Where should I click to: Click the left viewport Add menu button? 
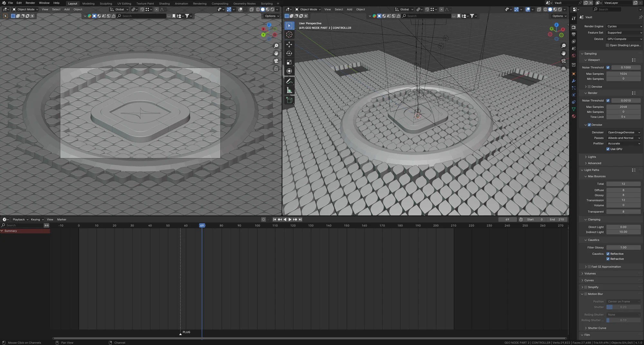point(67,9)
